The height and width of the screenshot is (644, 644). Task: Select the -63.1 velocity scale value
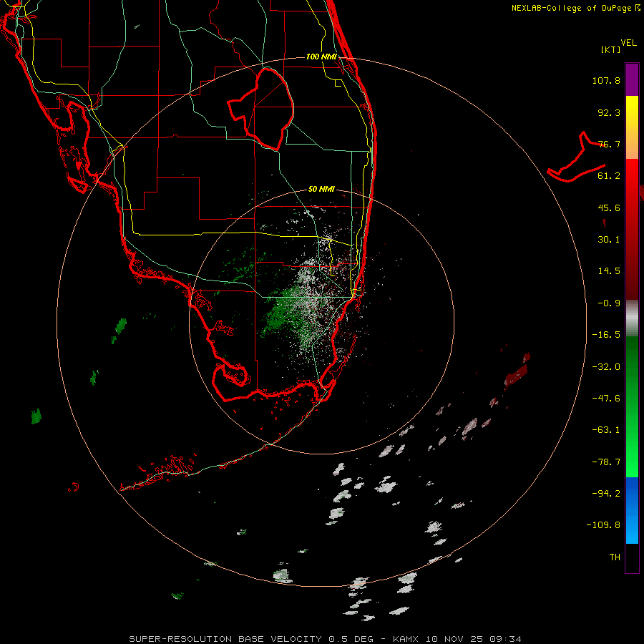click(x=606, y=430)
